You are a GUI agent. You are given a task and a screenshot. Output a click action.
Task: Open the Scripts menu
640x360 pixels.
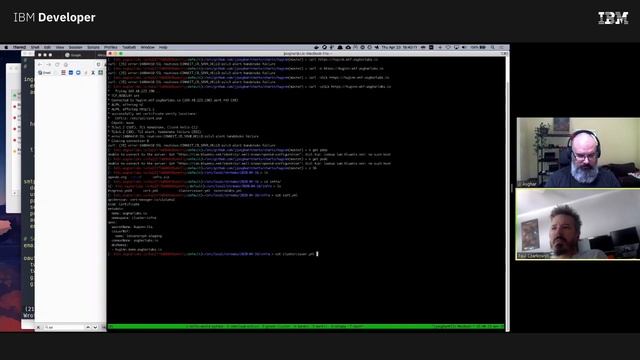[93, 47]
